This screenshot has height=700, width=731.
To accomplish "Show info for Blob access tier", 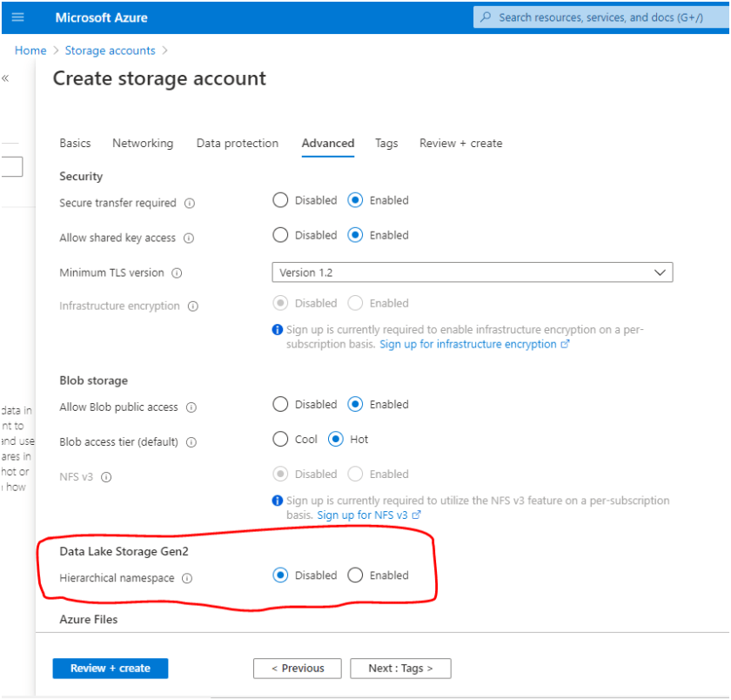I will coord(191,442).
